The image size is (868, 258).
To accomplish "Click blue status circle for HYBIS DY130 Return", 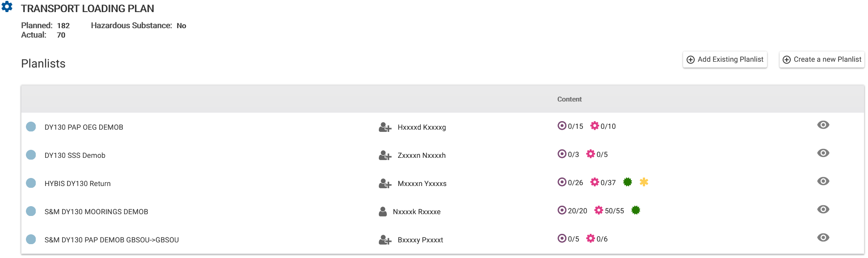I will [31, 183].
